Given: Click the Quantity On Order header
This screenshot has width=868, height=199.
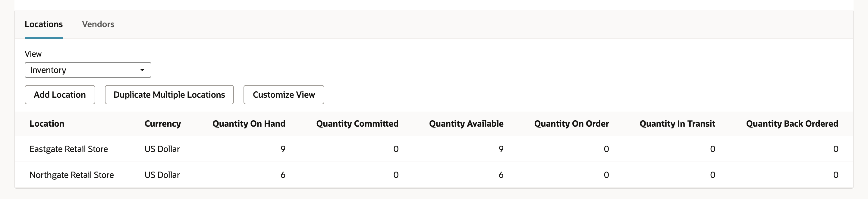Looking at the screenshot, I should click(x=571, y=124).
